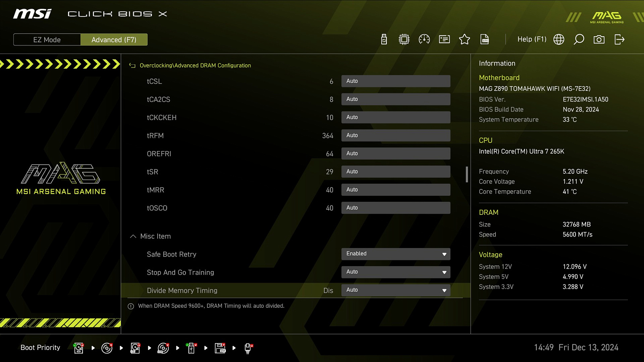Open the language globe icon
Image resolution: width=644 pixels, height=362 pixels.
[559, 39]
